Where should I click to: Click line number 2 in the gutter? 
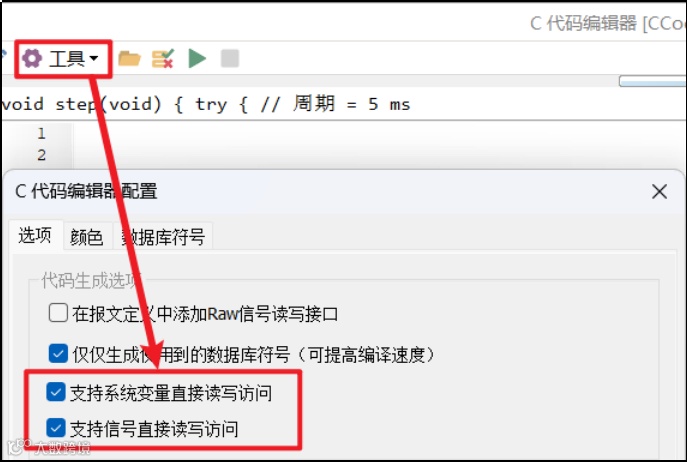41,155
